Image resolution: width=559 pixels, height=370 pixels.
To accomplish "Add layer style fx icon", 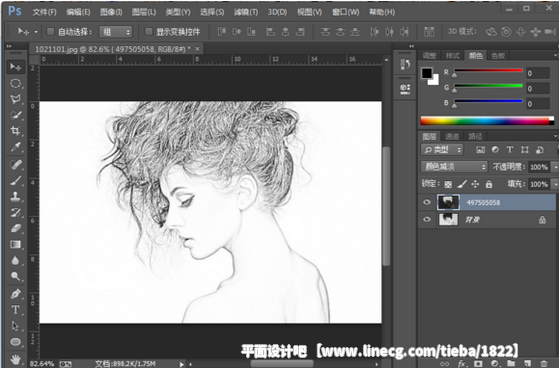I will pos(462,364).
